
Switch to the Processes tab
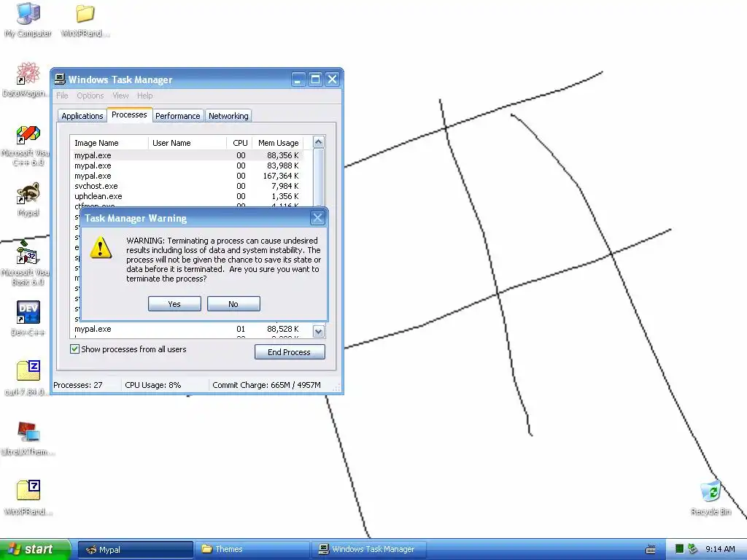coord(129,114)
